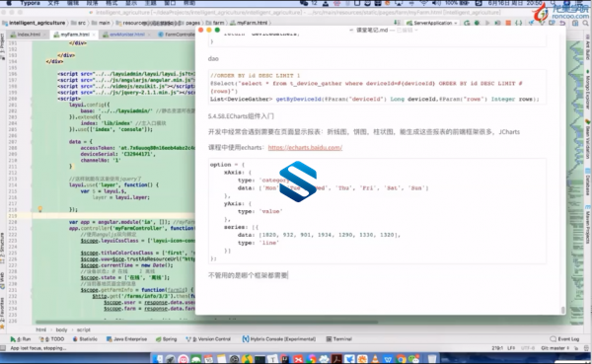Viewport: 592px width, 364px height.
Task: Click the Typora window vertical scrollbar
Action: [x=563, y=310]
